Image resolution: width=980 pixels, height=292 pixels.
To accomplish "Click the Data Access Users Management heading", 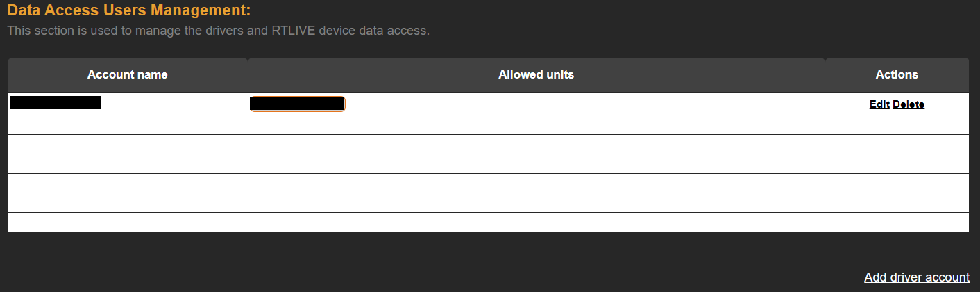I will 129,10.
